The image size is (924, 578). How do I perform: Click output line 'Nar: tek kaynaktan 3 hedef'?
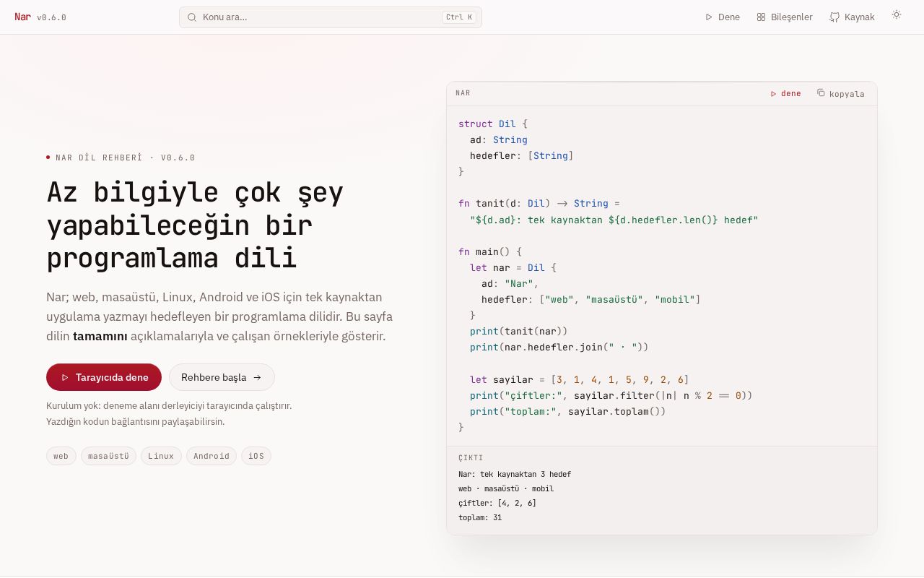(x=515, y=474)
